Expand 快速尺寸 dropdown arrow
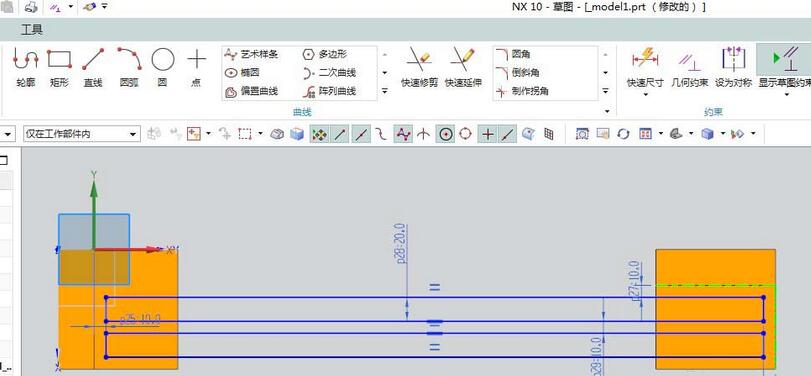The height and width of the screenshot is (376, 811). pos(645,95)
